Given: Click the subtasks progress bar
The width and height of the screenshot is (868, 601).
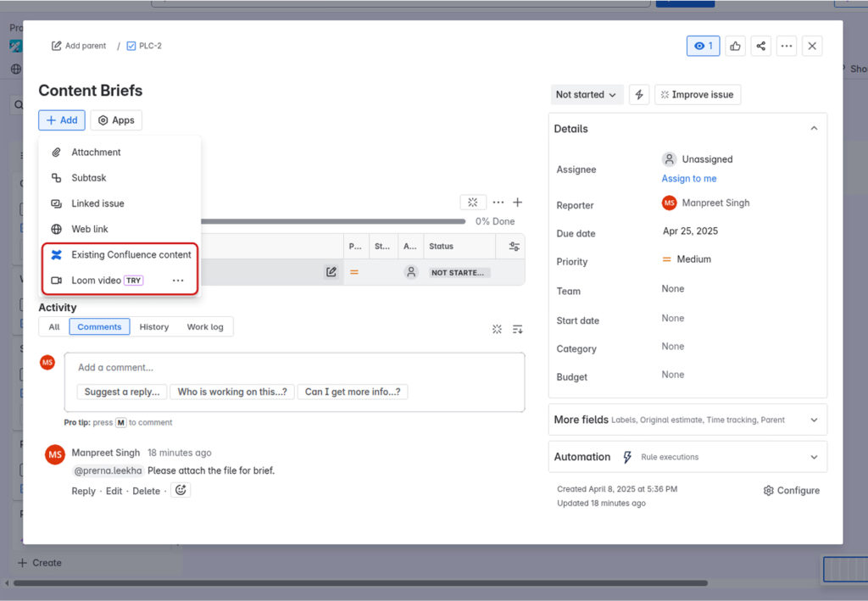Looking at the screenshot, I should (x=332, y=221).
